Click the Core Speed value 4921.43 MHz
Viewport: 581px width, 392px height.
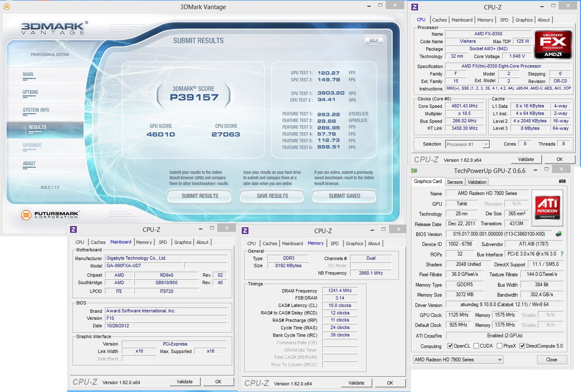pos(464,106)
